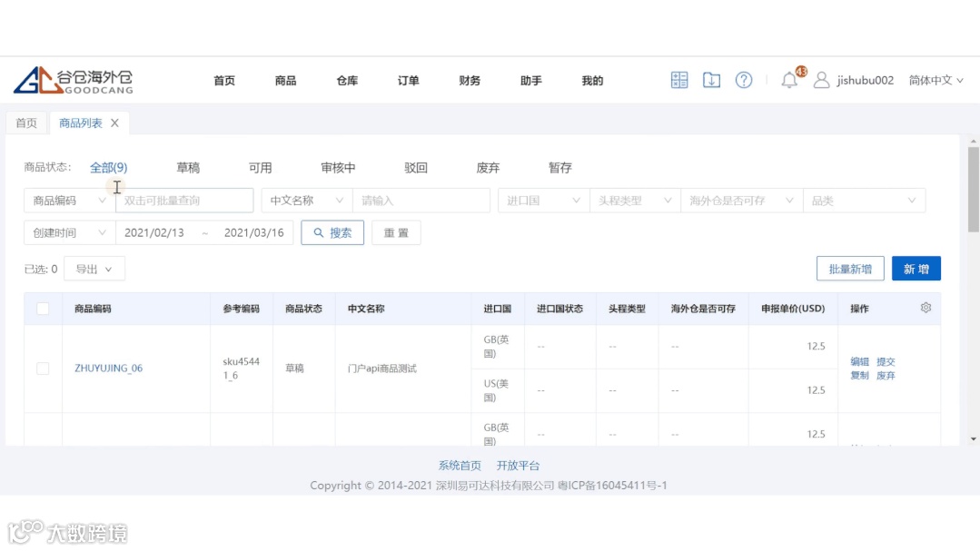Click username jishubu002

(x=865, y=80)
